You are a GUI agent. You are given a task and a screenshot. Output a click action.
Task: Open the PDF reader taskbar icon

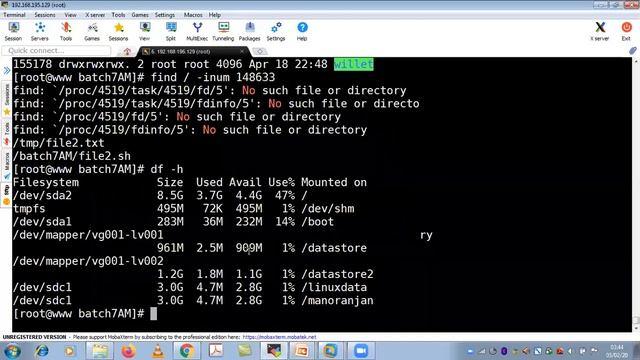pos(216,351)
